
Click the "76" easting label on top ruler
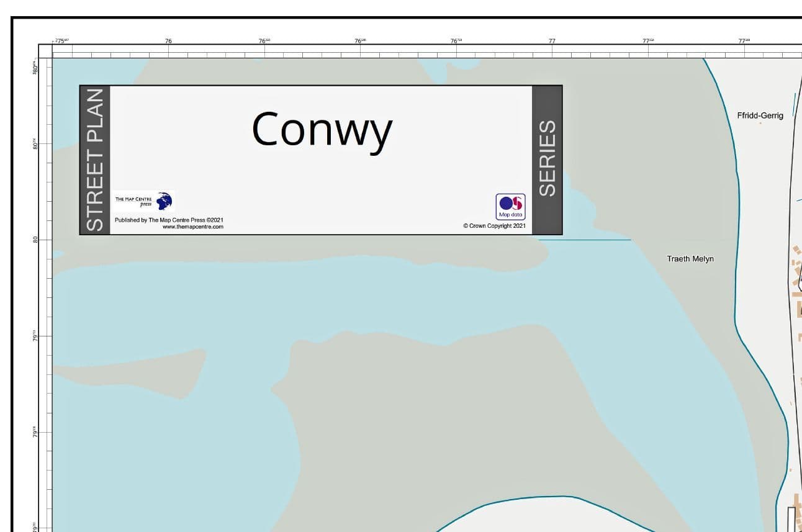[x=168, y=41]
